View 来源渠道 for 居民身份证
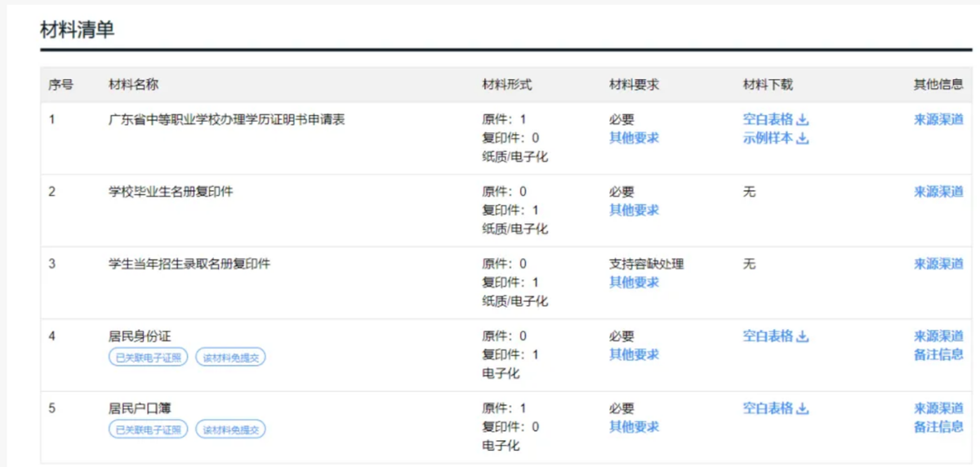Viewport: 980px width, 467px height. [x=938, y=336]
